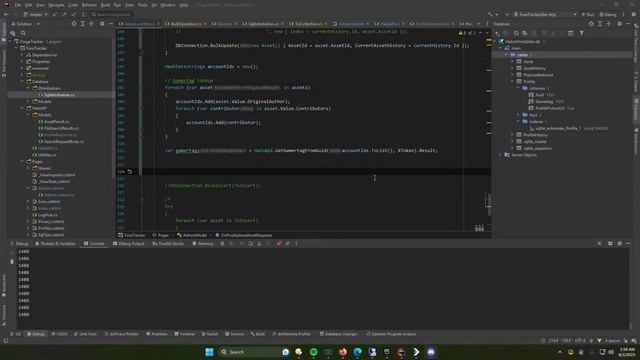Expand the AssetHistory table

(513, 68)
